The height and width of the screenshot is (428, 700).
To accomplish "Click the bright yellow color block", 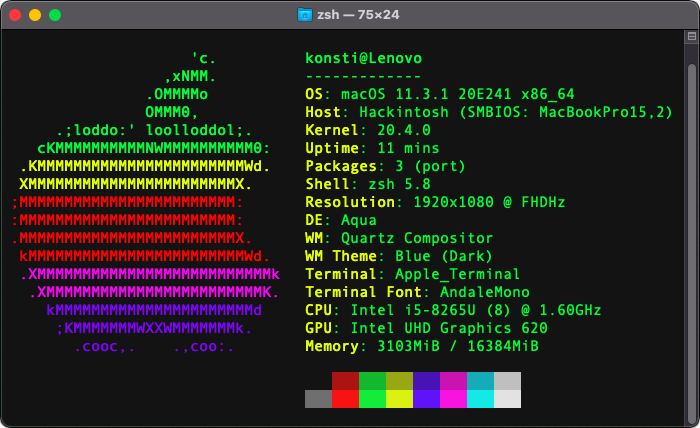I will pos(399,399).
